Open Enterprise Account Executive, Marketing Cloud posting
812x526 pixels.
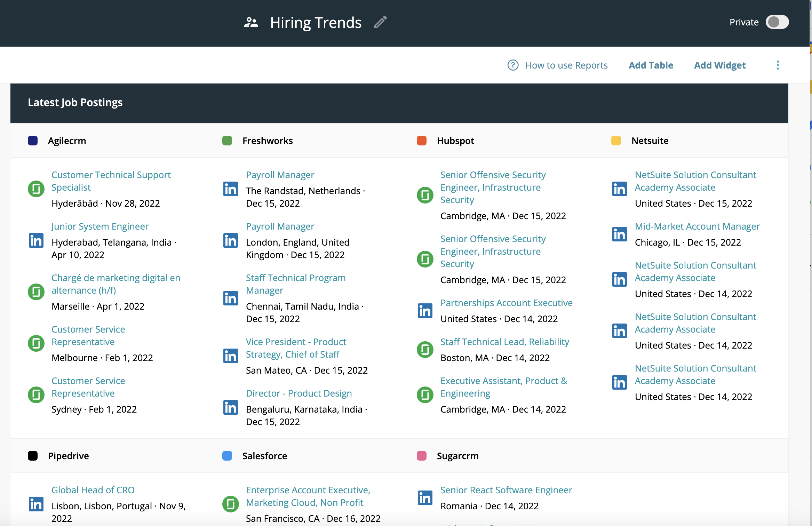tap(308, 496)
